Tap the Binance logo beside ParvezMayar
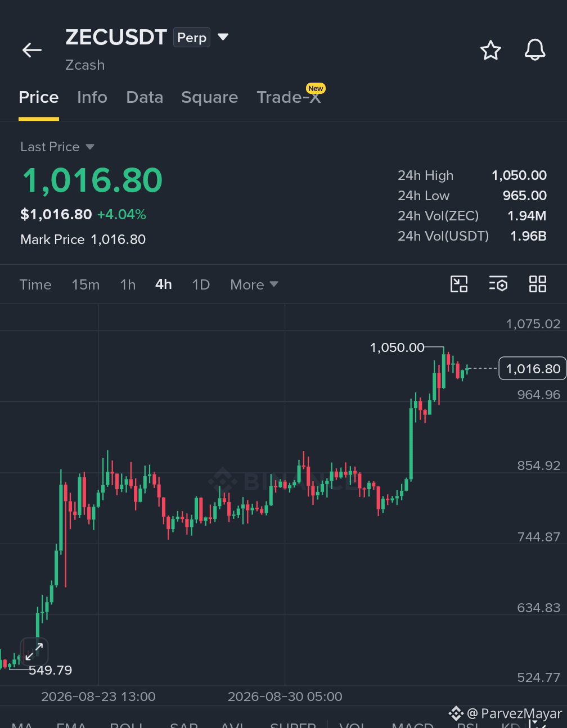The width and height of the screenshot is (567, 728). (456, 713)
